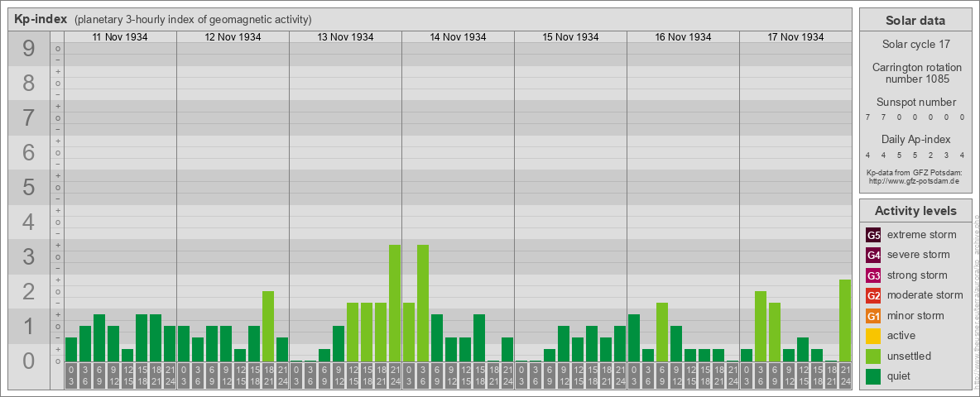The height and width of the screenshot is (397, 980).
Task: Click the Solar data panel heading
Action: tap(915, 20)
